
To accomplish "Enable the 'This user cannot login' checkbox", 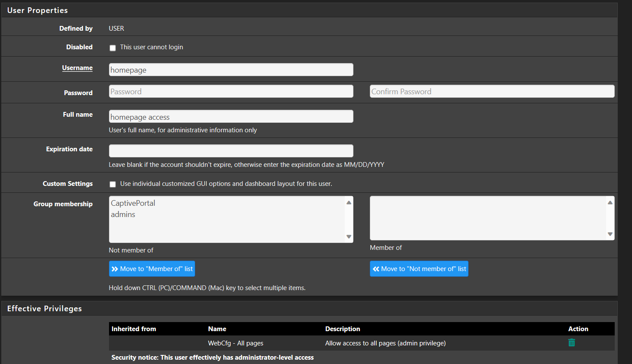I will coord(112,48).
